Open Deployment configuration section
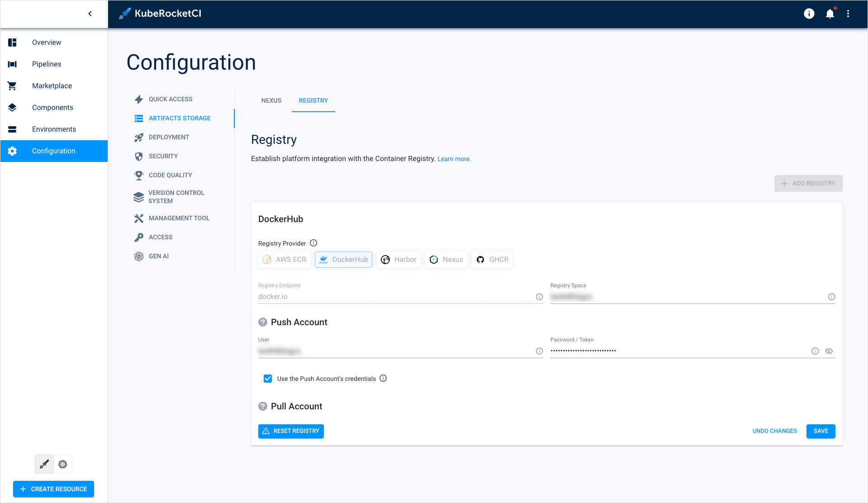Screen dimensions: 868x503 (x=180, y=137)
